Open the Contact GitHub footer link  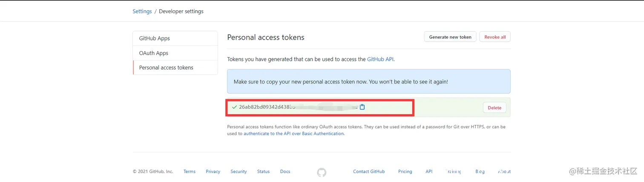[x=369, y=172]
